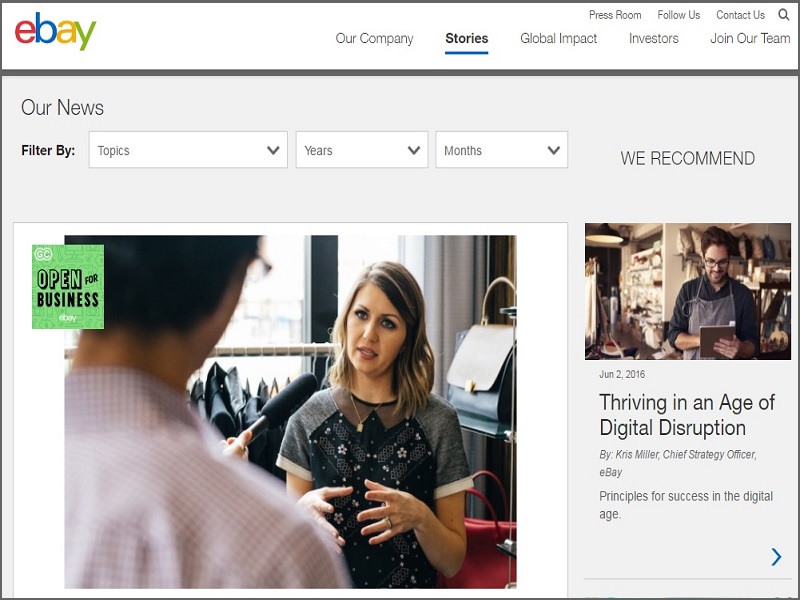The height and width of the screenshot is (600, 800).
Task: Click the Follow Us link
Action: click(x=679, y=15)
